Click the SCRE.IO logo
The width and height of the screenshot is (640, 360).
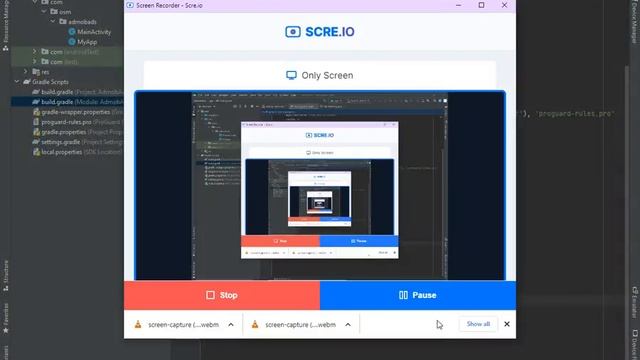coord(320,32)
